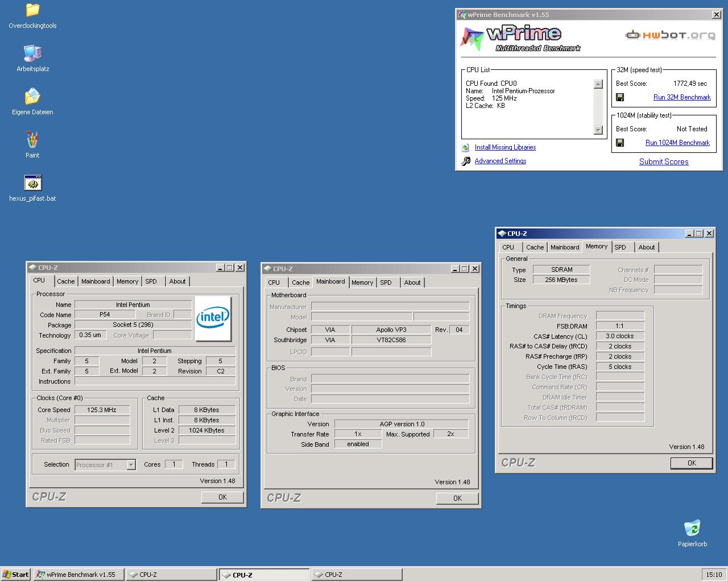Click CAS# Latency 3.0 clocks field

(620, 336)
